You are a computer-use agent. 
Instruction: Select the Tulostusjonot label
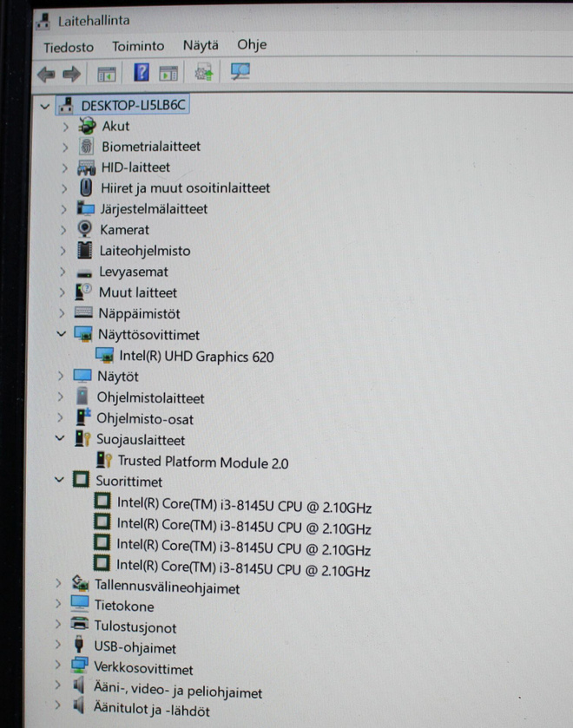(135, 627)
